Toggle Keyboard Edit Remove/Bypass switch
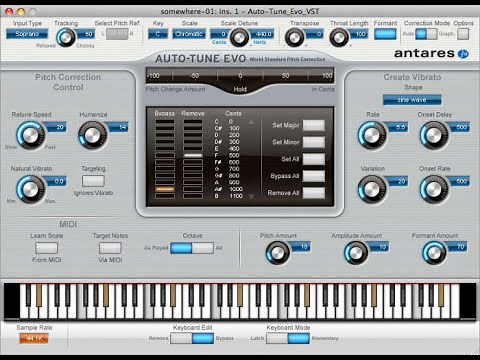480x360 pixels. [x=192, y=338]
